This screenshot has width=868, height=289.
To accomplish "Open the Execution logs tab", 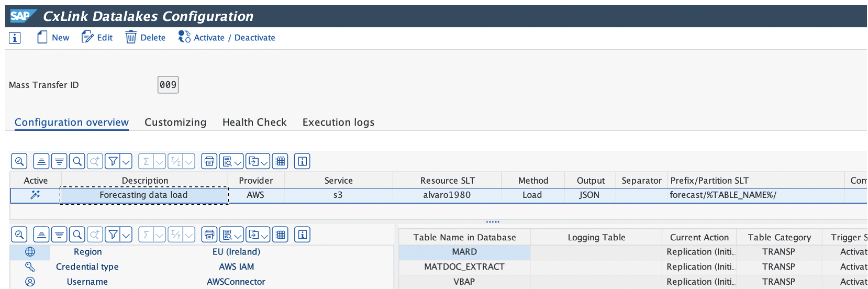I will coord(338,123).
